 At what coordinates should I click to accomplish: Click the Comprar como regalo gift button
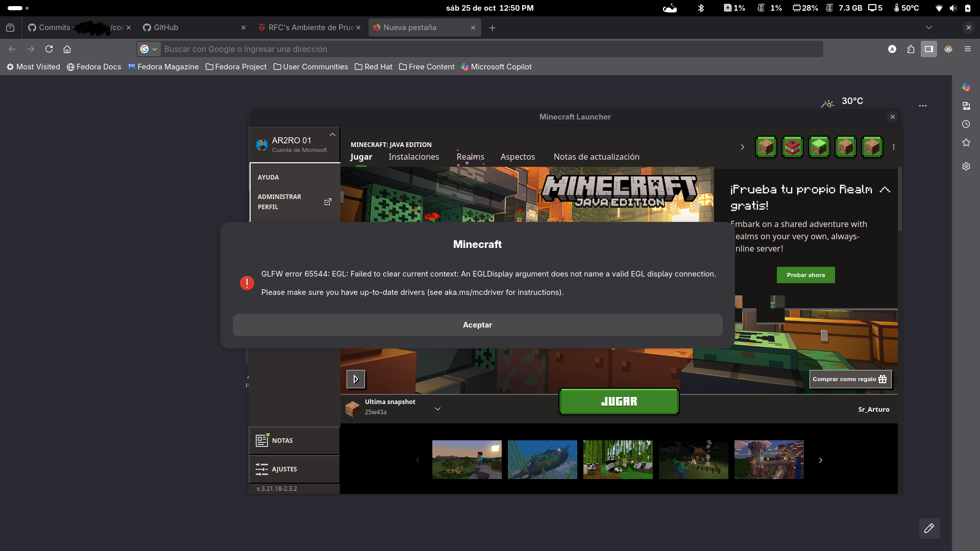(x=850, y=379)
